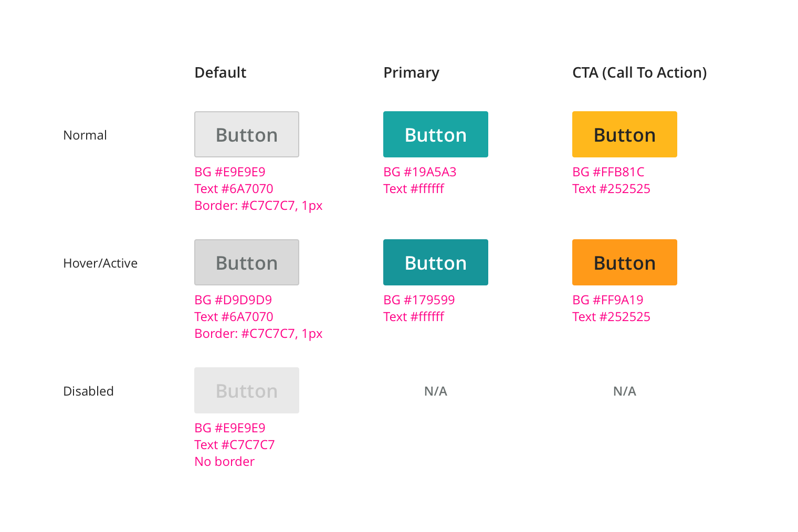Select the 'Default' column heading

coord(220,72)
